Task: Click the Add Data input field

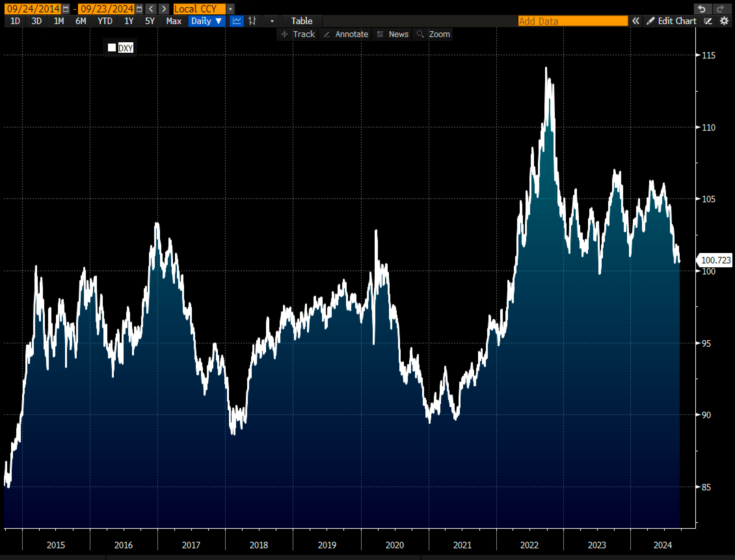Action: 572,21
